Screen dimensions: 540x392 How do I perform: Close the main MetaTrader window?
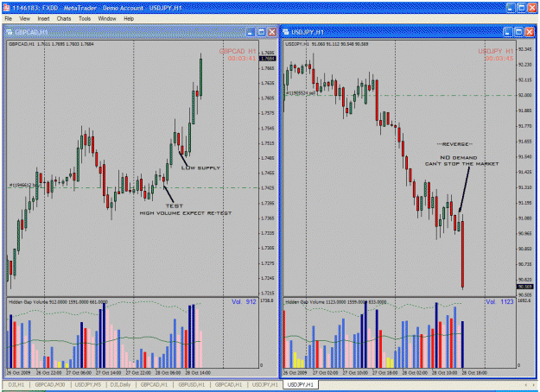(532, 8)
